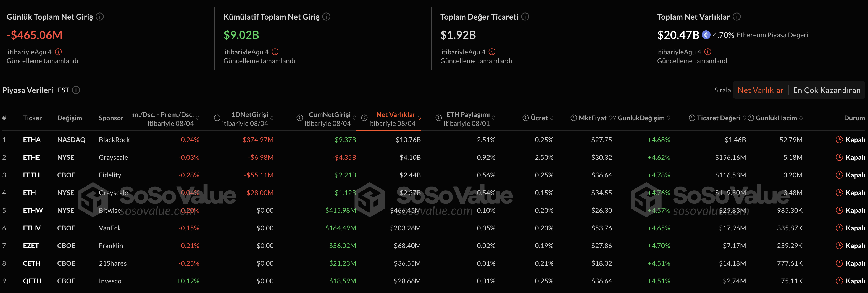Click closed-market clock icon in ETHW row
The image size is (868, 293).
coord(839,210)
